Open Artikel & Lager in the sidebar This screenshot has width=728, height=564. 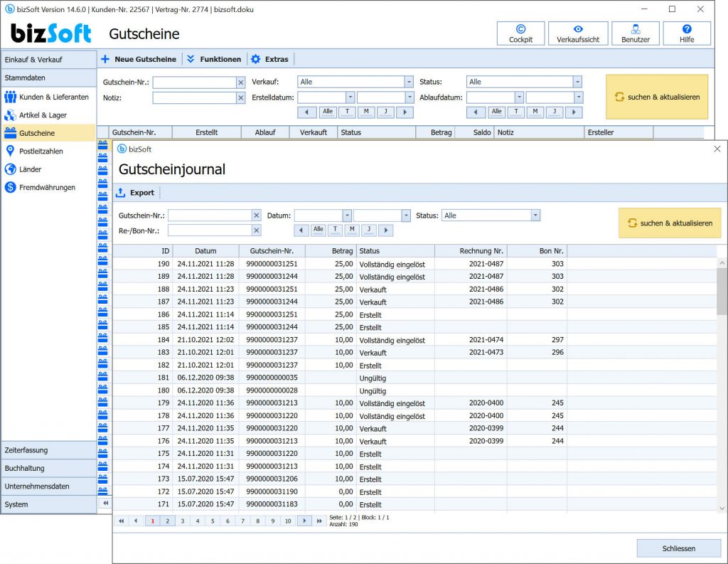tap(48, 115)
